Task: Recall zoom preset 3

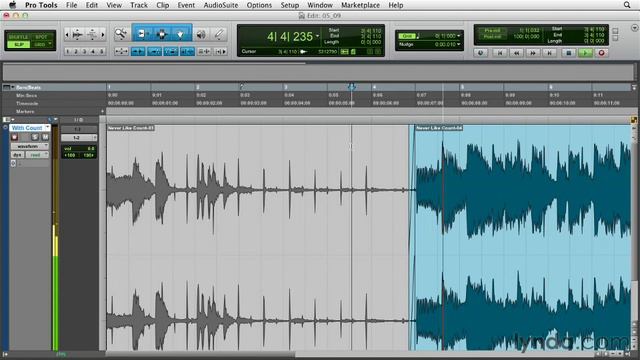Action: (x=84, y=52)
